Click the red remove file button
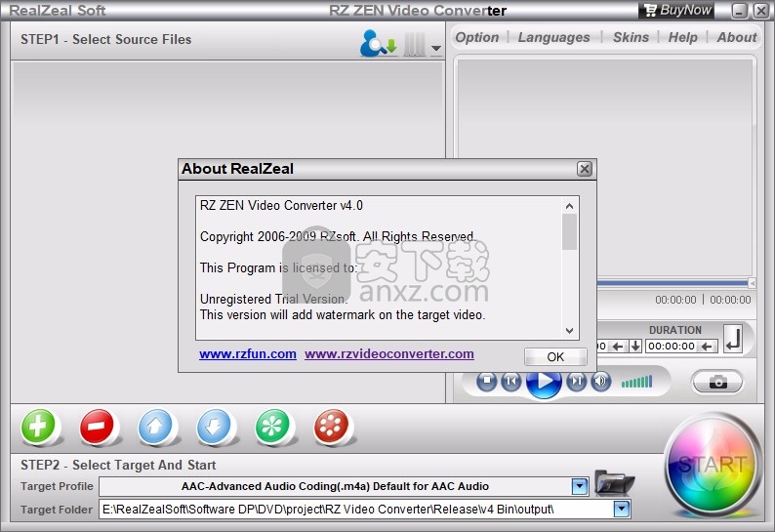 (x=97, y=426)
